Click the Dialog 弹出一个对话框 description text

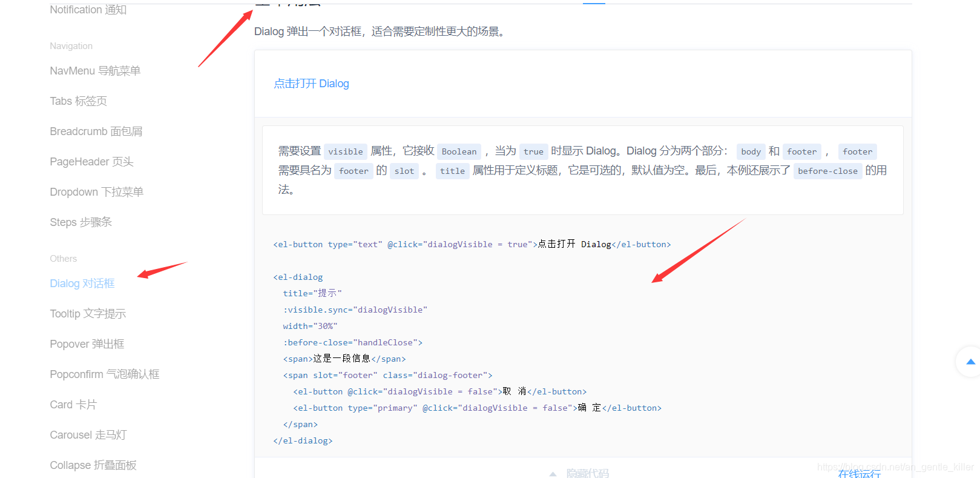381,32
